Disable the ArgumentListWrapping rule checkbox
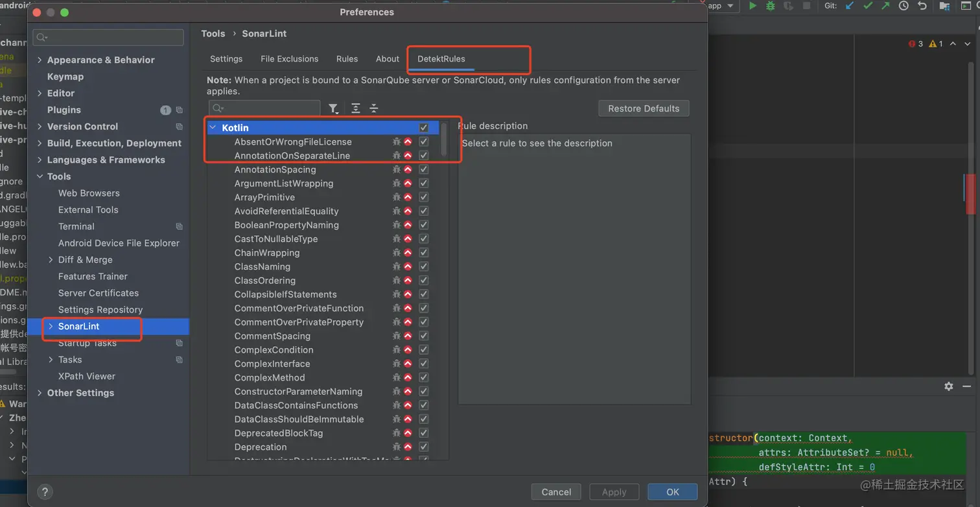Image resolution: width=980 pixels, height=507 pixels. coord(424,183)
